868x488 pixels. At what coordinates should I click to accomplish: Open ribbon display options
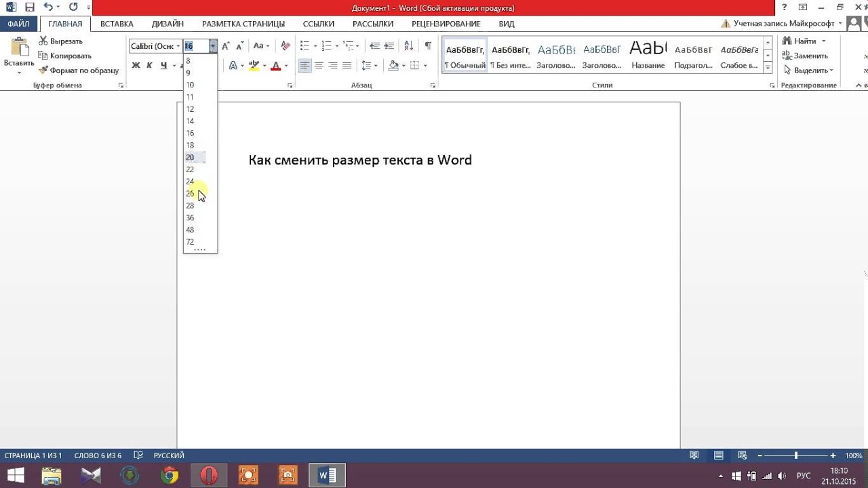pos(803,7)
